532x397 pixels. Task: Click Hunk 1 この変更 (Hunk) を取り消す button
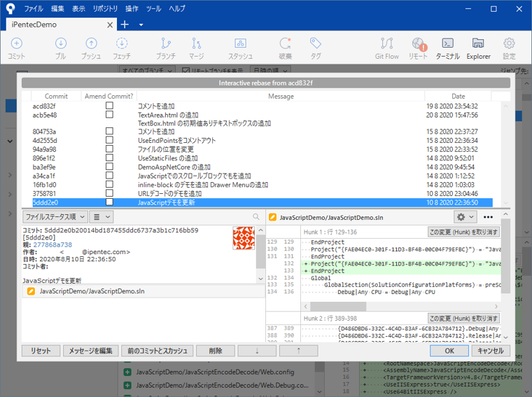pos(463,232)
